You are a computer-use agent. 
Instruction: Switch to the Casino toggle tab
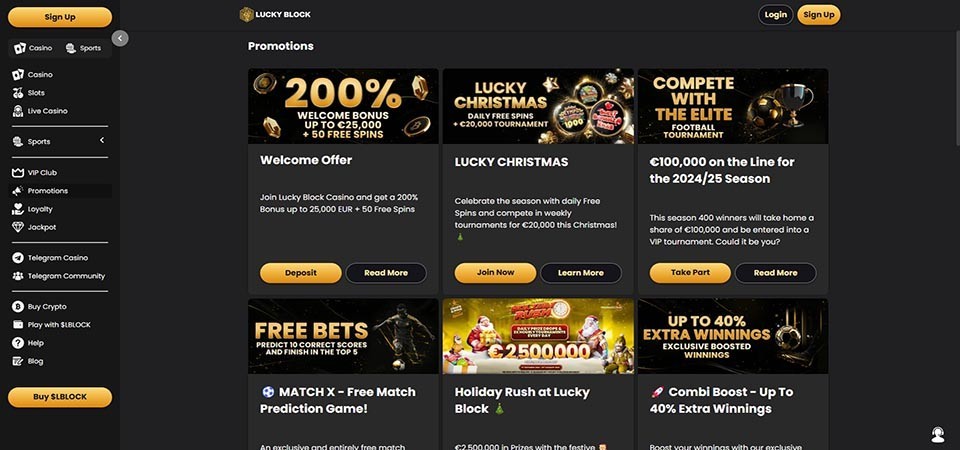click(x=34, y=48)
